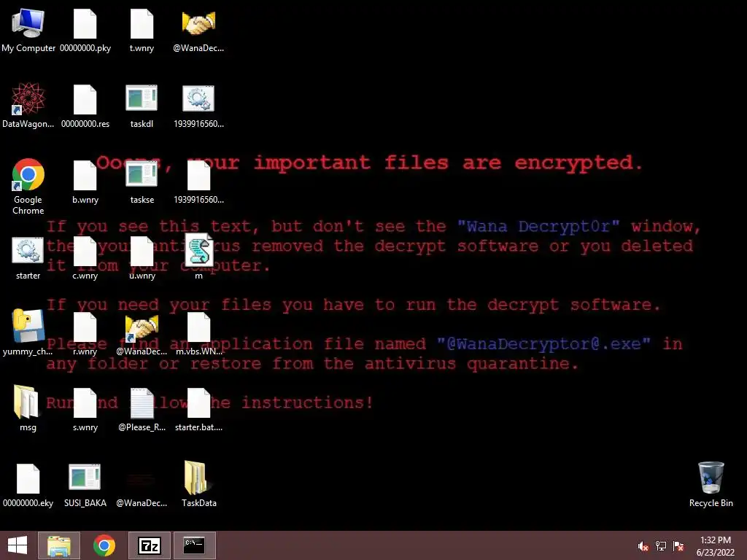Open the Action Center flag icon

pos(678,546)
